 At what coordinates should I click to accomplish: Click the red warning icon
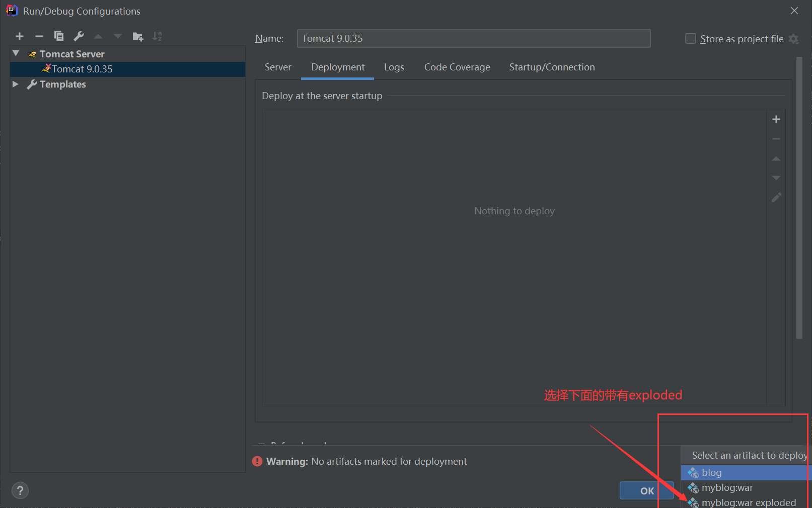point(257,461)
